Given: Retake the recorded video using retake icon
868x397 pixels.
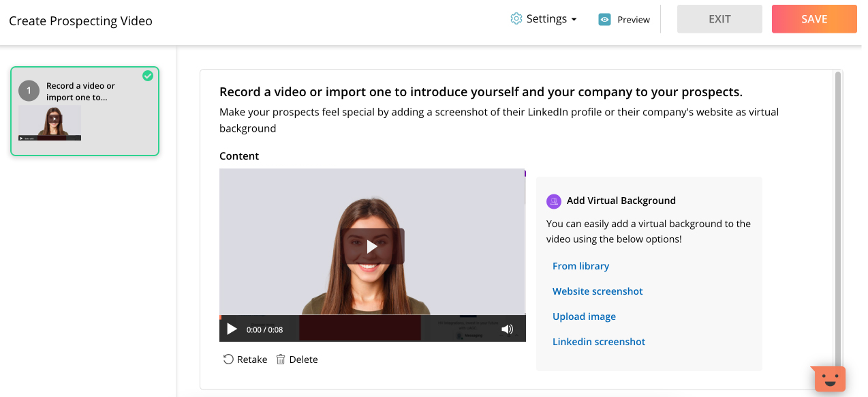Looking at the screenshot, I should [228, 359].
